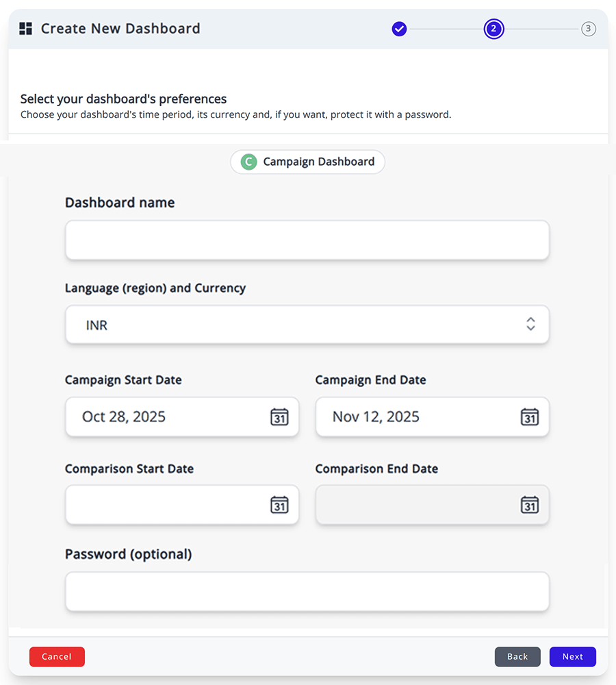
Task: Click the step 3 indicator circle
Action: coord(589,29)
